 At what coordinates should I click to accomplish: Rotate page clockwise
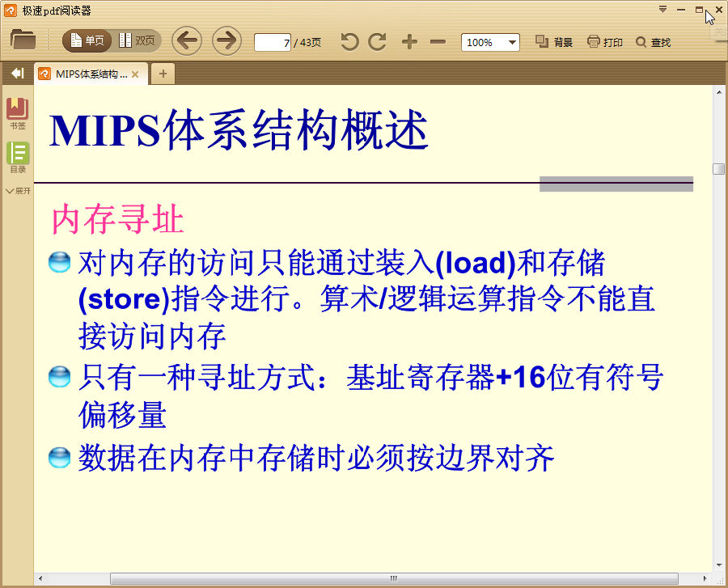tap(378, 42)
